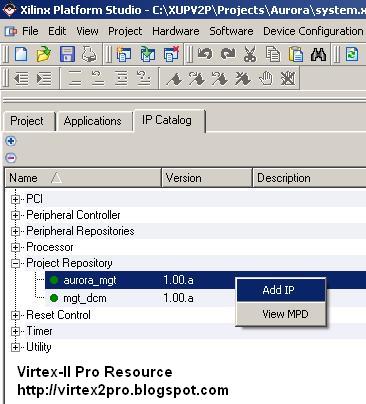Click the previous bookmark flag icon
The width and height of the screenshot is (366, 404).
[x=219, y=79]
